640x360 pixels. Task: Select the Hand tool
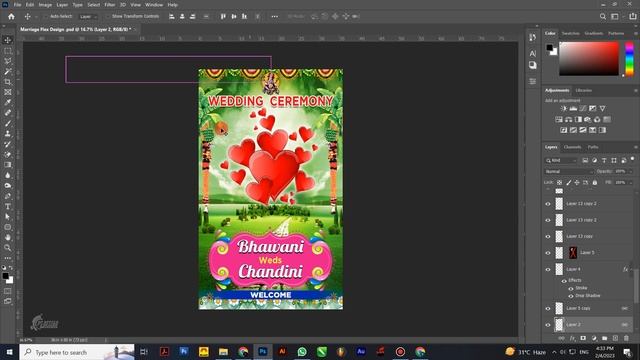coord(8,237)
